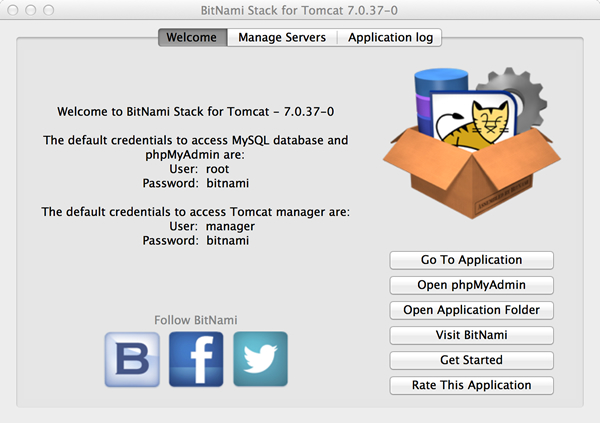The width and height of the screenshot is (600, 423).
Task: Click the 'Tomcat manager' credentials sentence
Action: 196,212
